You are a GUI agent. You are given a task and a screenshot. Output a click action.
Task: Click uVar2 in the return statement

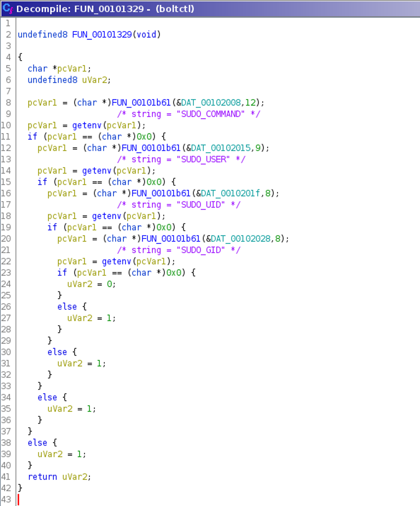tap(75, 477)
